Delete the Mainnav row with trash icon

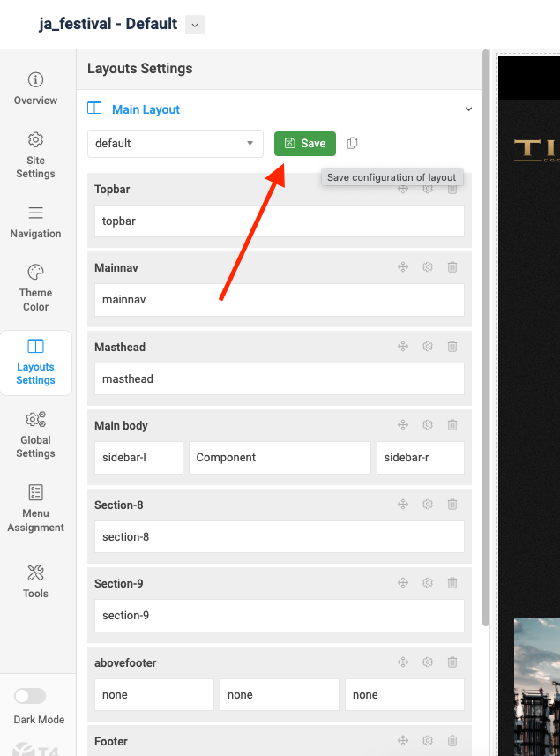[452, 266]
